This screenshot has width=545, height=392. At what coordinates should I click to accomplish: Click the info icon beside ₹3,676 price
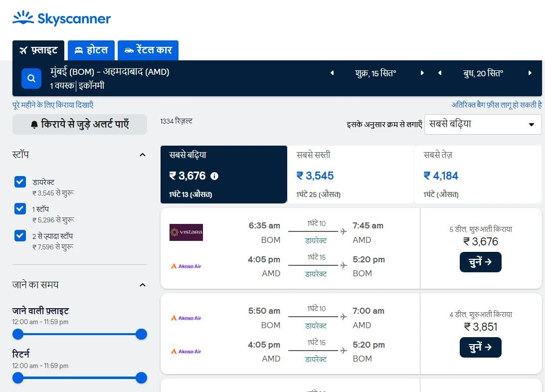(x=215, y=176)
